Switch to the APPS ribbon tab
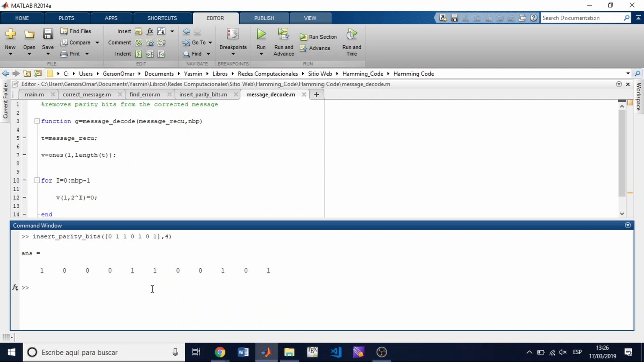Screen dimensions: 644x362 tap(111, 18)
